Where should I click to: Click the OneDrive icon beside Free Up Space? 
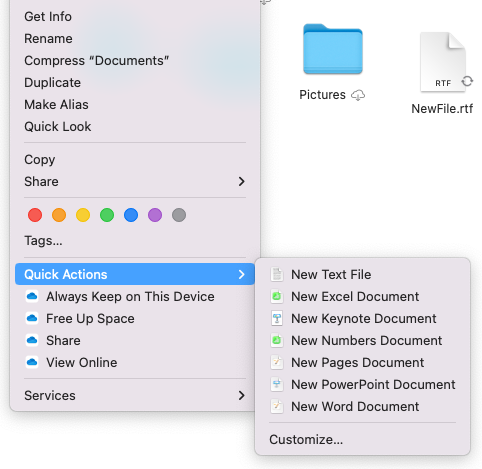(x=32, y=318)
